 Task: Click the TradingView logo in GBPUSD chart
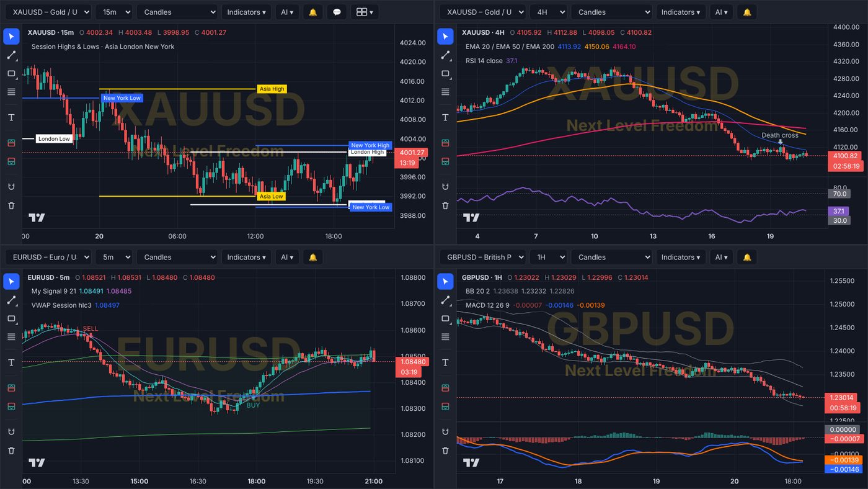point(471,462)
